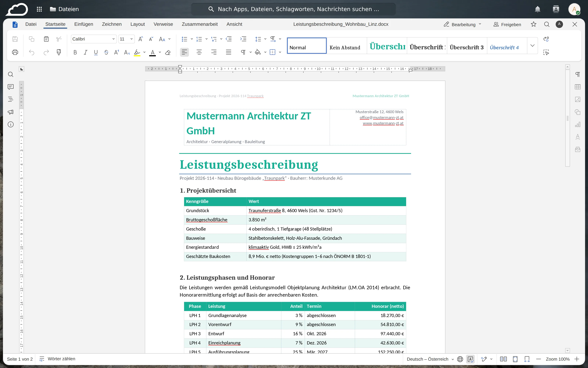Toggle bold formatting
This screenshot has height=368, width=588.
pyautogui.click(x=75, y=52)
